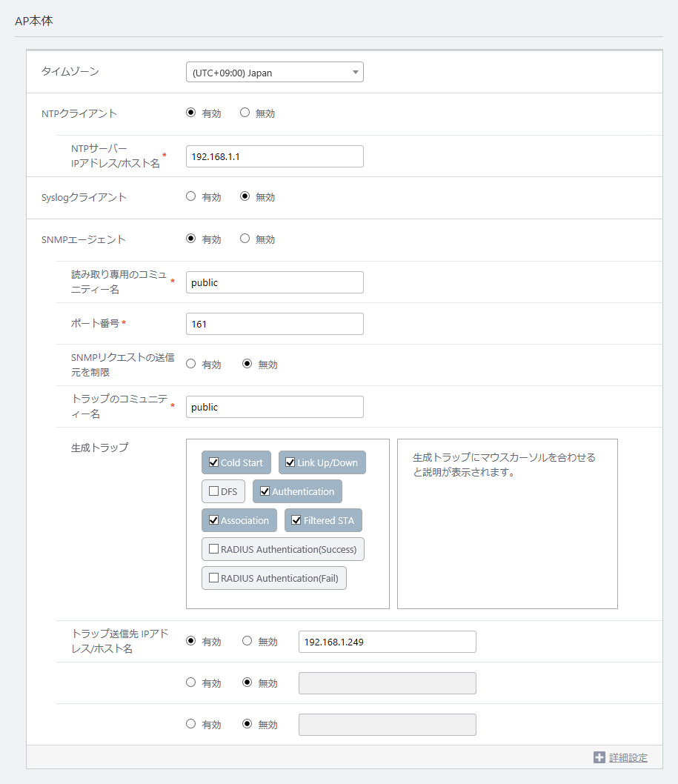This screenshot has width=678, height=784.
Task: Uncheck the Association trap
Action: [x=213, y=520]
